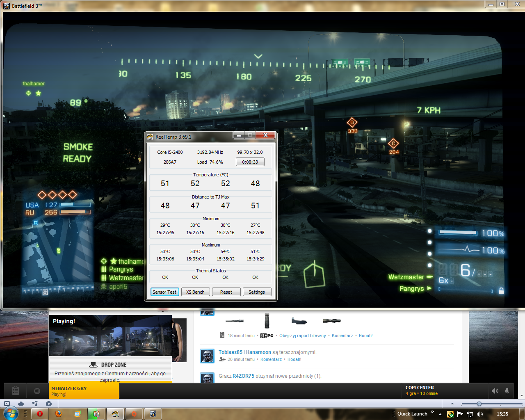Click the DROP ZONE label
The image size is (525, 420).
(x=114, y=365)
